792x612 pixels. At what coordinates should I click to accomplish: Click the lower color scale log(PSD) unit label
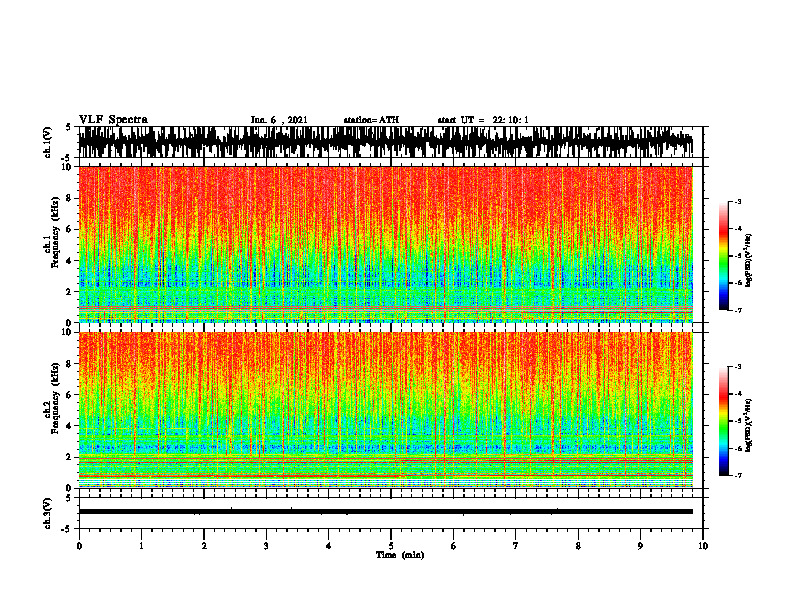click(749, 425)
